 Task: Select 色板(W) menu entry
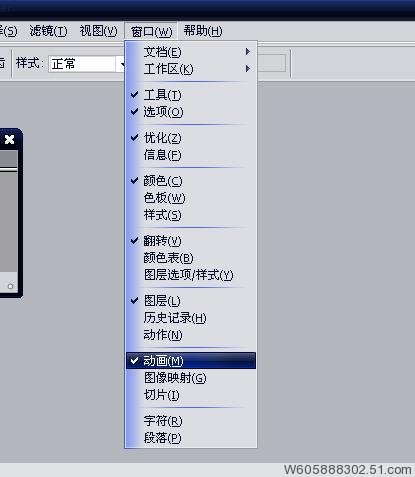191,198
